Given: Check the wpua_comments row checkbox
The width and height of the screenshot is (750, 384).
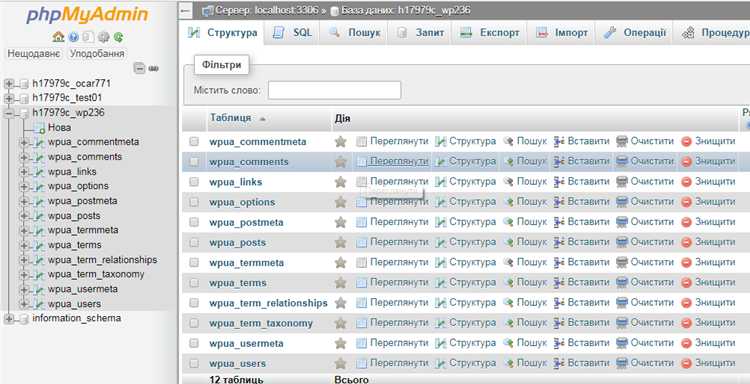Looking at the screenshot, I should tap(194, 162).
